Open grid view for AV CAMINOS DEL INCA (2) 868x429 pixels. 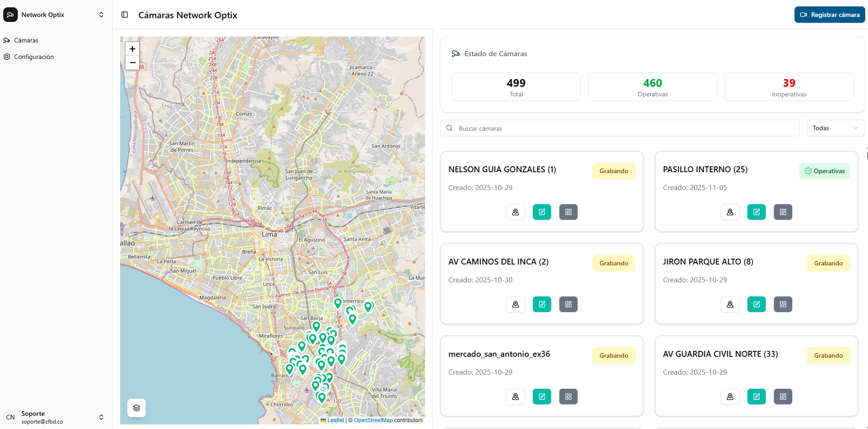568,304
